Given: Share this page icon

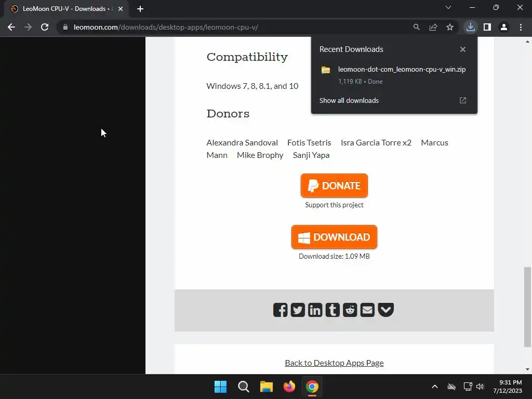Looking at the screenshot, I should tap(433, 27).
